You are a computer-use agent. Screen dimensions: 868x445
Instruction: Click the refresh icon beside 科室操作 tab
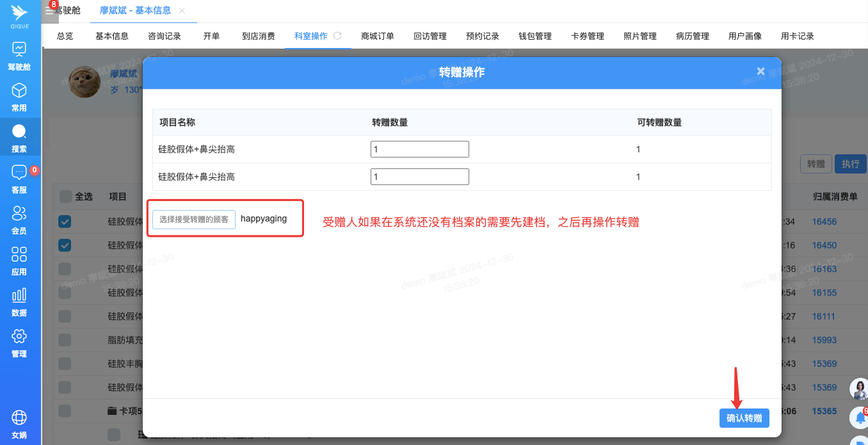(337, 36)
